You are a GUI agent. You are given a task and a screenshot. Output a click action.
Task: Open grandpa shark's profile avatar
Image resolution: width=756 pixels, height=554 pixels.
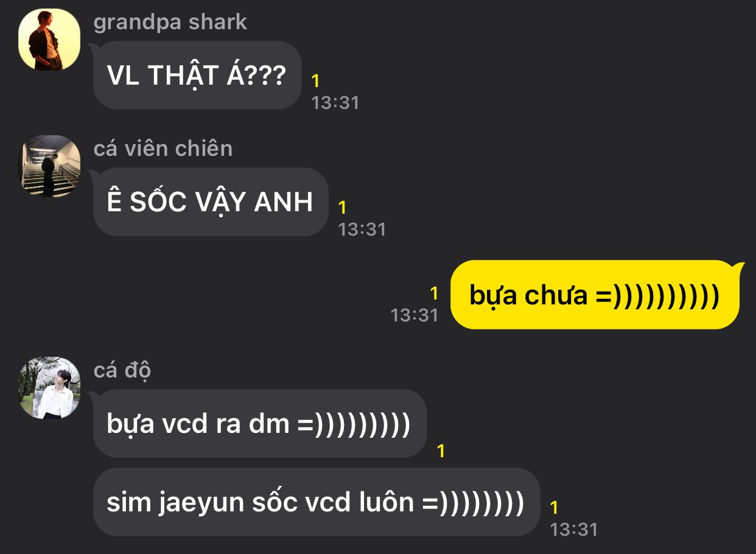pyautogui.click(x=49, y=40)
